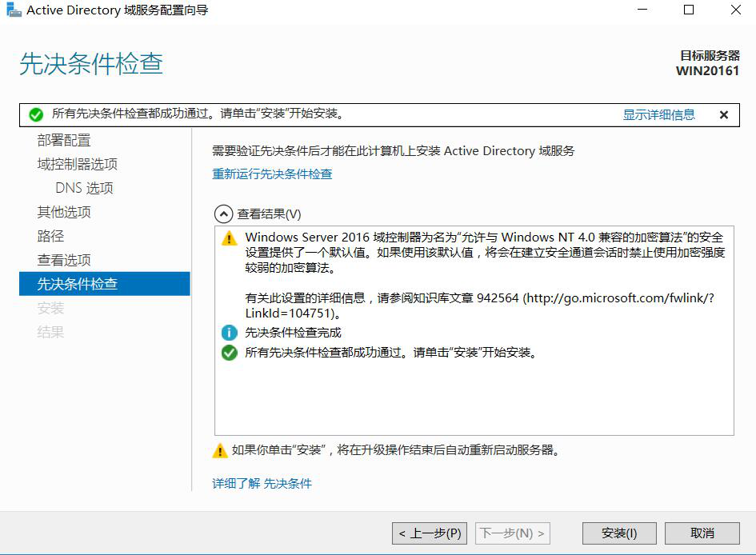The width and height of the screenshot is (756, 555).
Task: Dismiss the notification banner with X
Action: [x=723, y=114]
